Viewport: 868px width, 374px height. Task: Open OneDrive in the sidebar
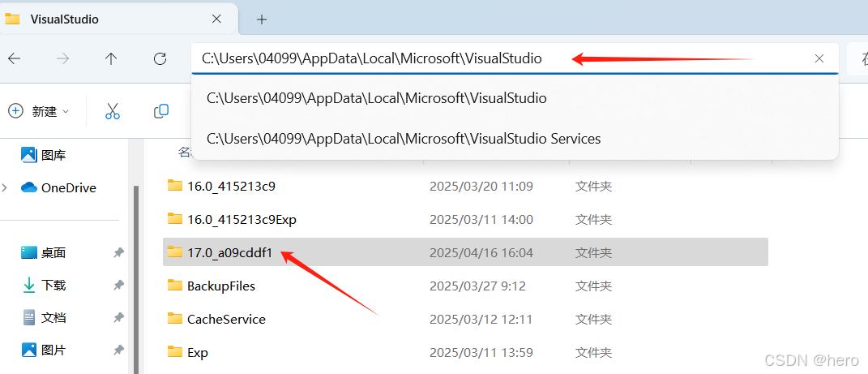pyautogui.click(x=58, y=188)
